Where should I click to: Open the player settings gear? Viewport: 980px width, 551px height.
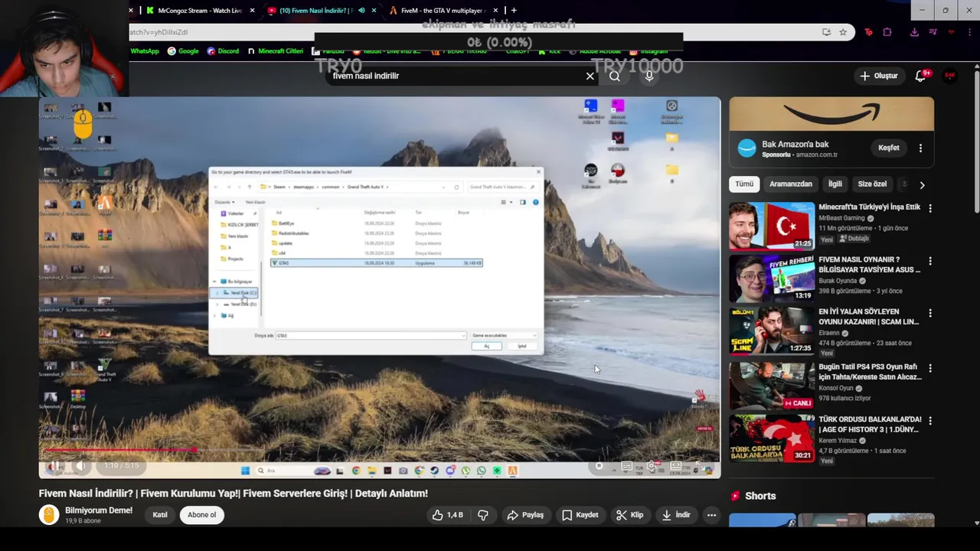pos(652,465)
